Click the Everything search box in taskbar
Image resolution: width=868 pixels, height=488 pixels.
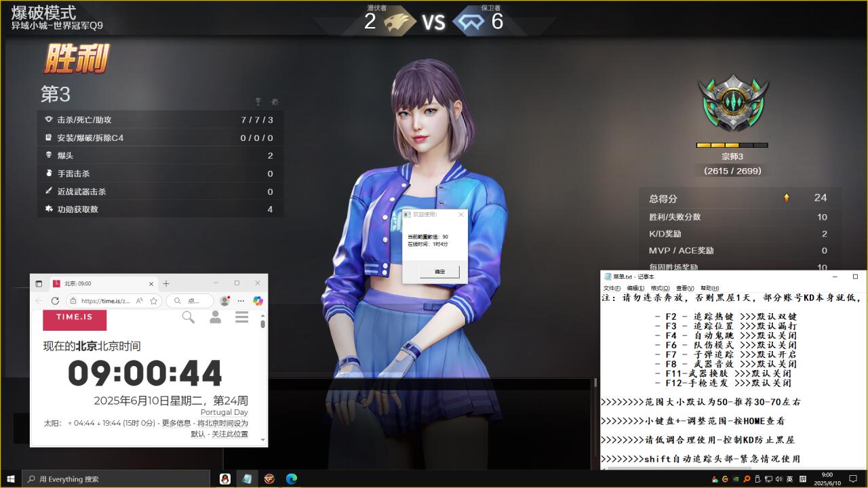pos(116,479)
